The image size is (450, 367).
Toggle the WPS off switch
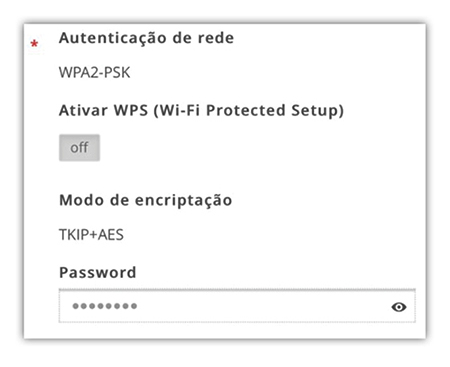[x=79, y=148]
